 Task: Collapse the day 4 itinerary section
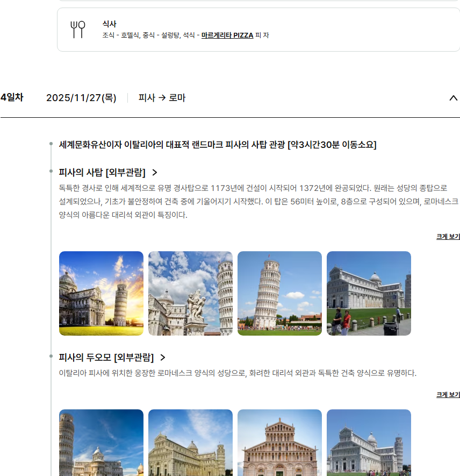(453, 98)
